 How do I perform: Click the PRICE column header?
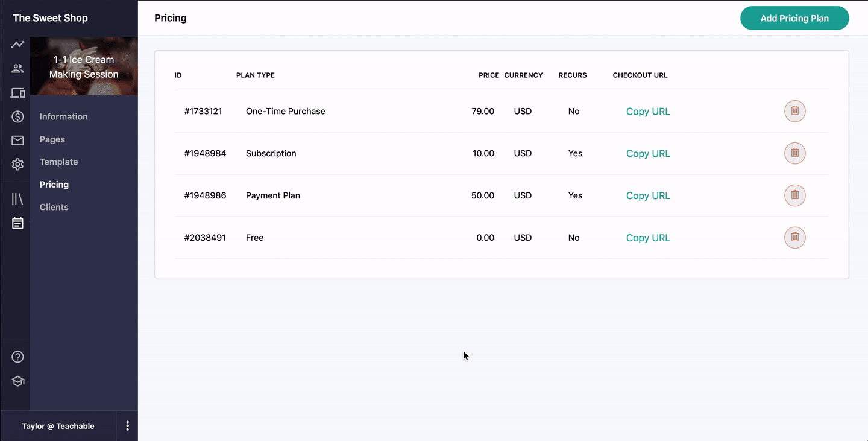point(489,75)
